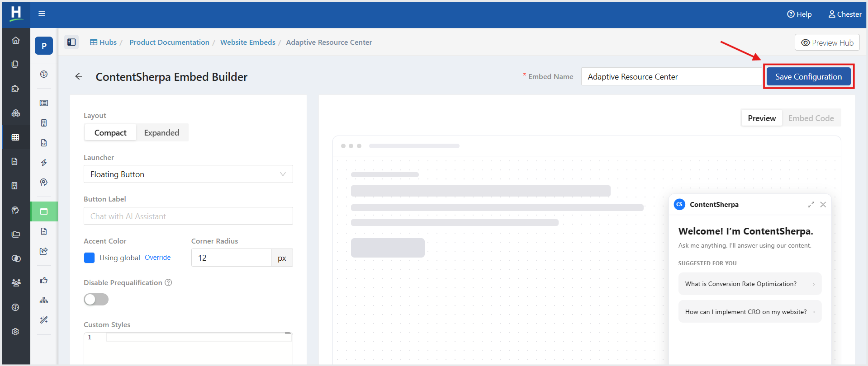Expand the ContentSherpa chat widget
The height and width of the screenshot is (366, 868).
tap(811, 205)
